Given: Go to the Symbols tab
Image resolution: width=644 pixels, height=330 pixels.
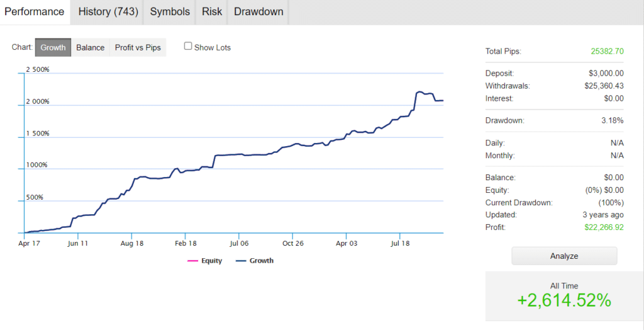Looking at the screenshot, I should point(169,12).
